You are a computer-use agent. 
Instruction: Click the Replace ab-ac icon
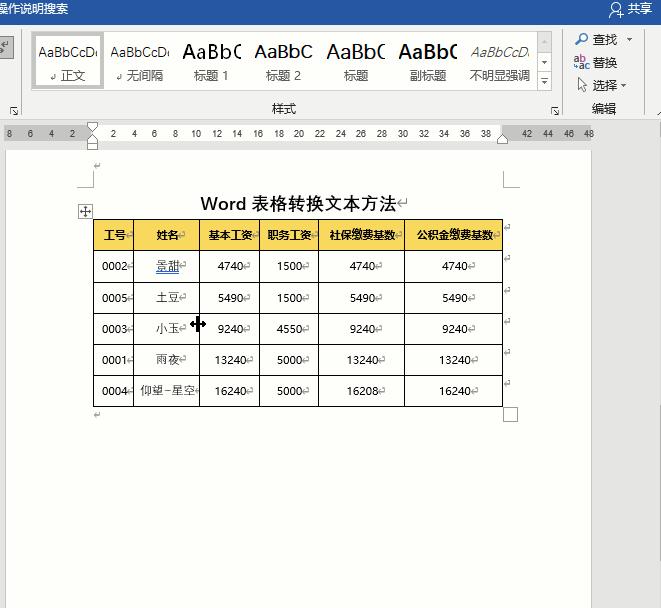point(581,62)
